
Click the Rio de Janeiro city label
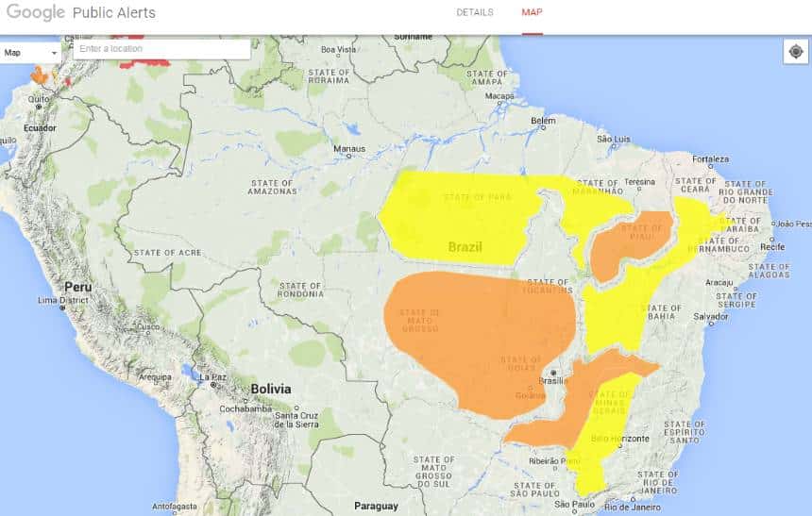[633, 508]
